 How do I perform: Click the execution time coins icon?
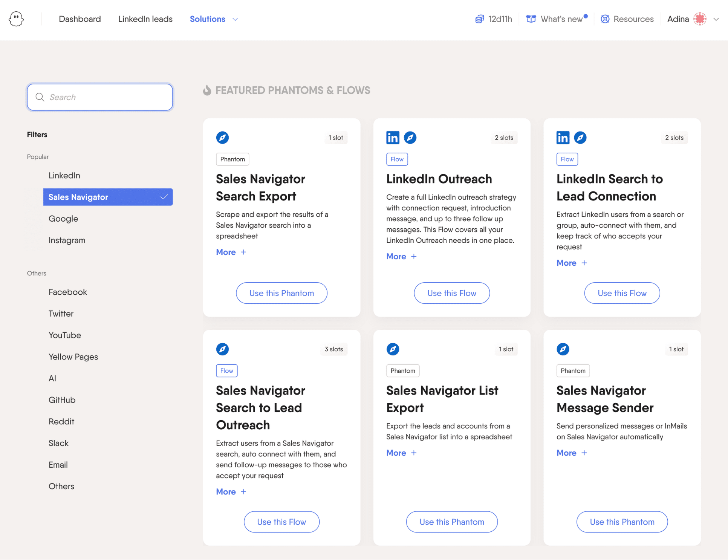tap(479, 19)
